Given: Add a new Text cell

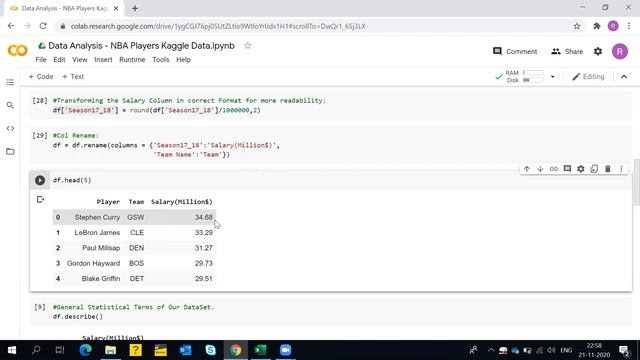Looking at the screenshot, I should tap(73, 77).
